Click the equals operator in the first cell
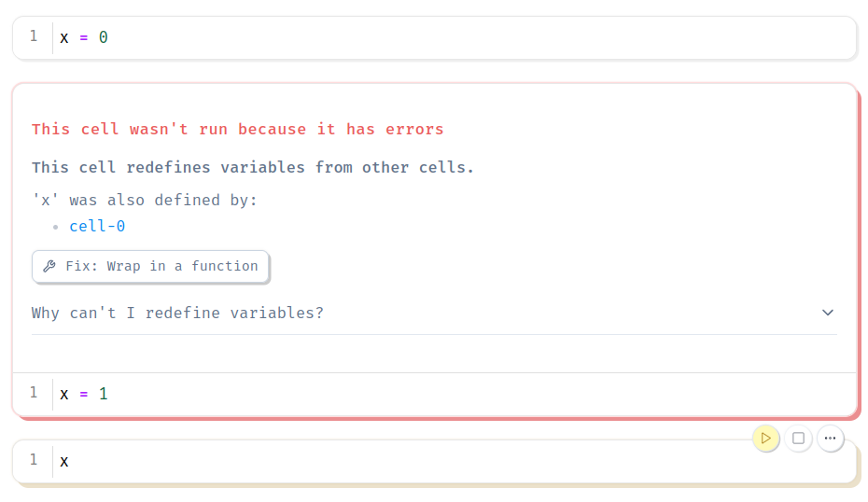Viewport: 868px width, 502px height. tap(84, 37)
